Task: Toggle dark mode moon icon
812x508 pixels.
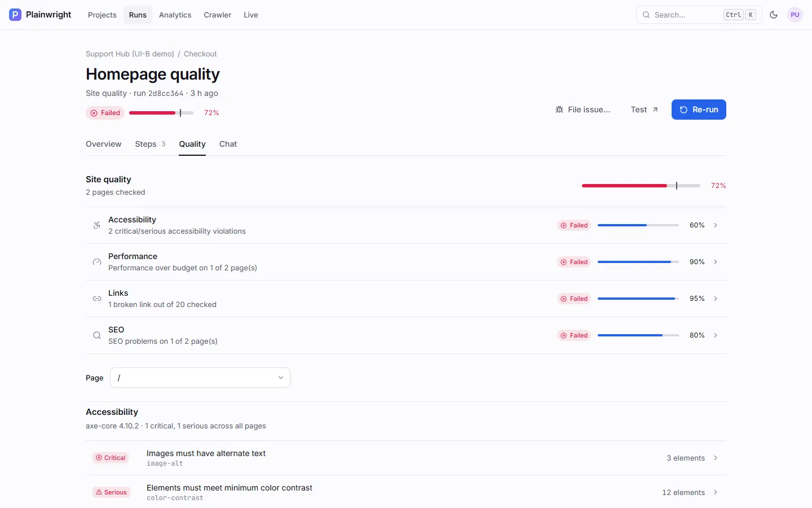Action: (774, 15)
